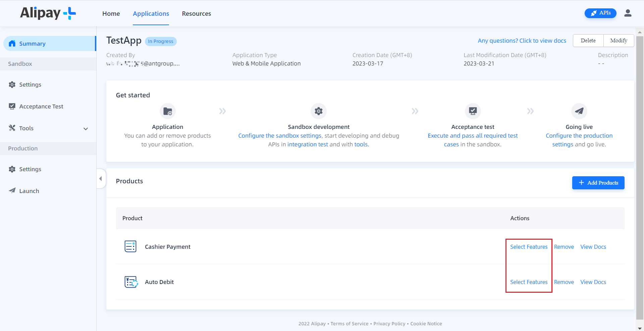Open Select Features for Cashier Payment
The height and width of the screenshot is (331, 644).
pos(529,246)
